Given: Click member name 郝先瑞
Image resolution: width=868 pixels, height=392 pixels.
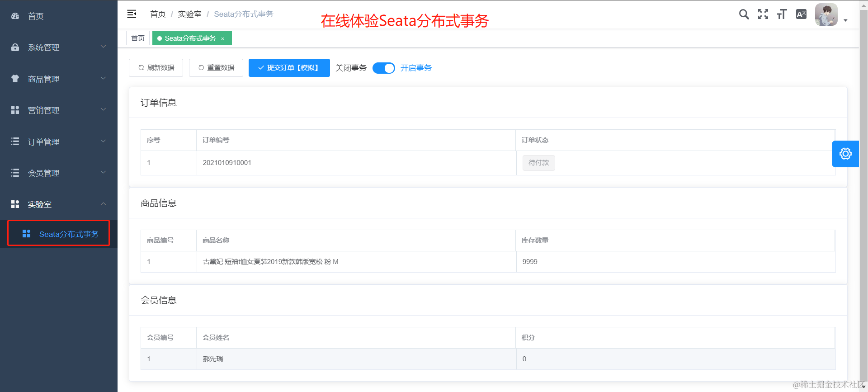Looking at the screenshot, I should (212, 359).
